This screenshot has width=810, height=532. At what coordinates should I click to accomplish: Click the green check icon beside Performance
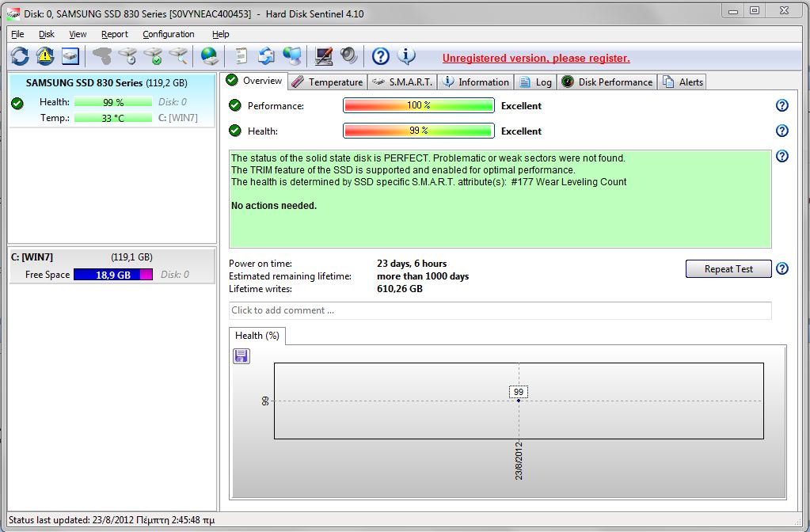click(x=235, y=105)
